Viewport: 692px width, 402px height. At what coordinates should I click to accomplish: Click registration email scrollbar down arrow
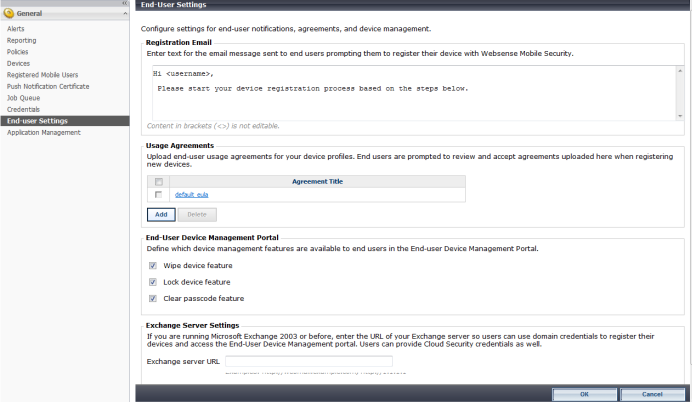coord(680,116)
